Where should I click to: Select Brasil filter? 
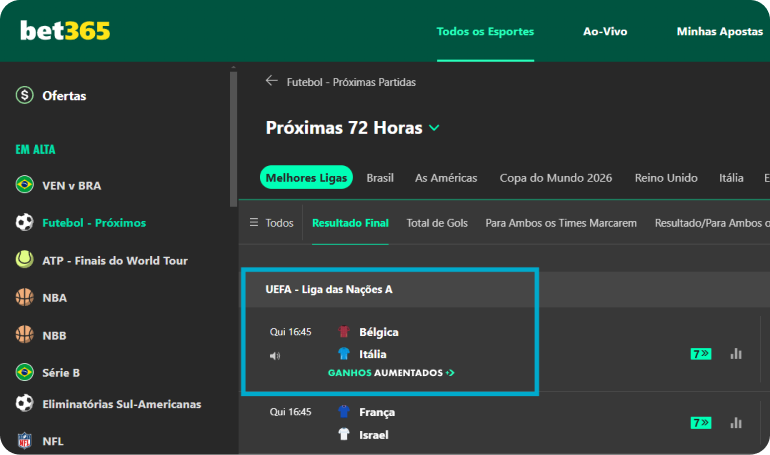pyautogui.click(x=380, y=178)
